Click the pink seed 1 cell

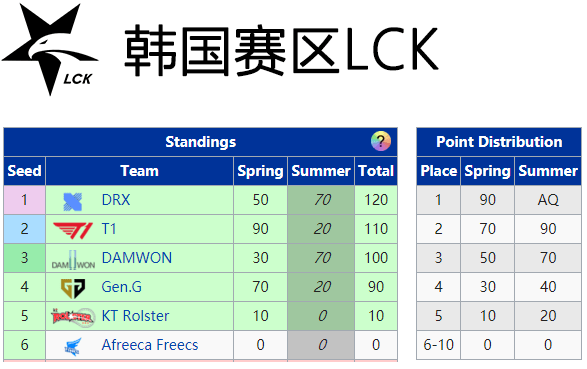[24, 200]
